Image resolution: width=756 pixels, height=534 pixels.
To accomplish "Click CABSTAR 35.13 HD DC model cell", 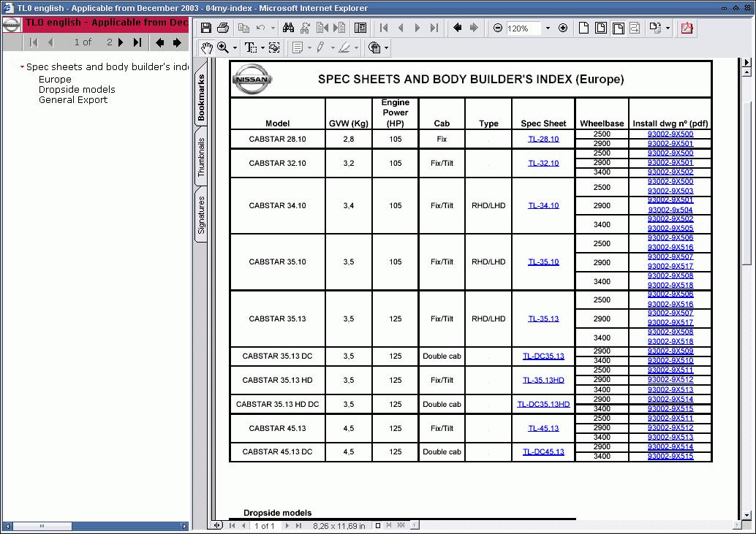I will [277, 405].
